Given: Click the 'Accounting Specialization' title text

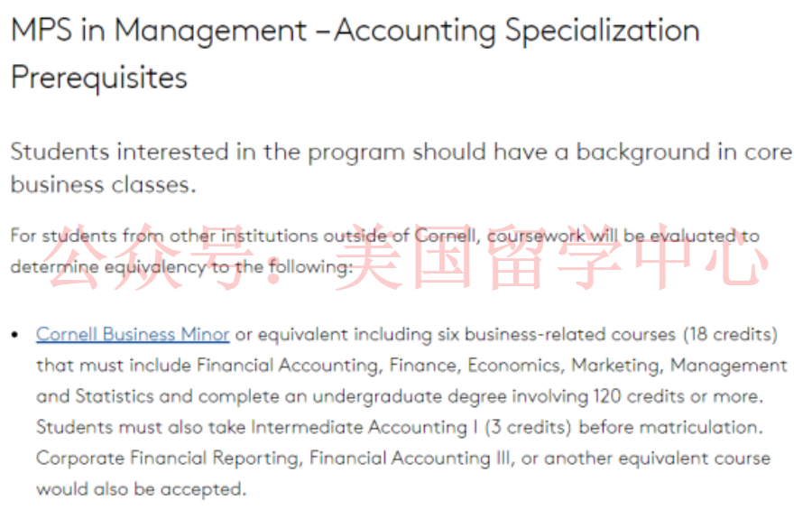Looking at the screenshot, I should coord(517,30).
